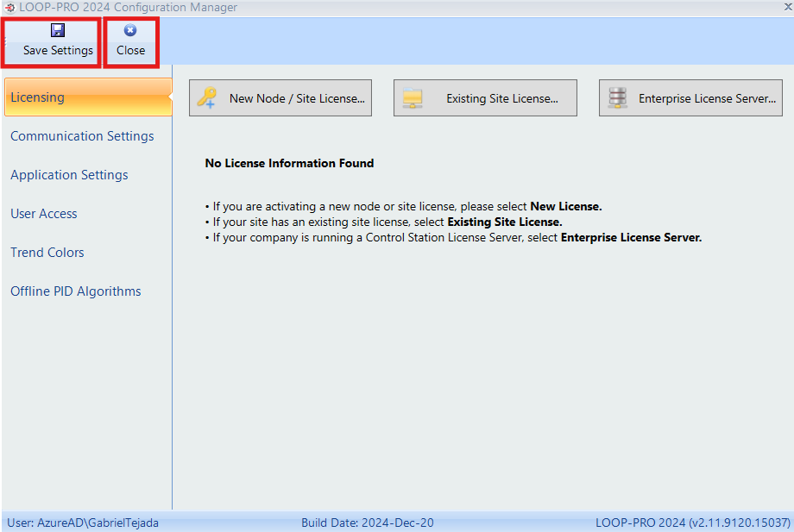Close the window with title bar X

[x=787, y=7]
